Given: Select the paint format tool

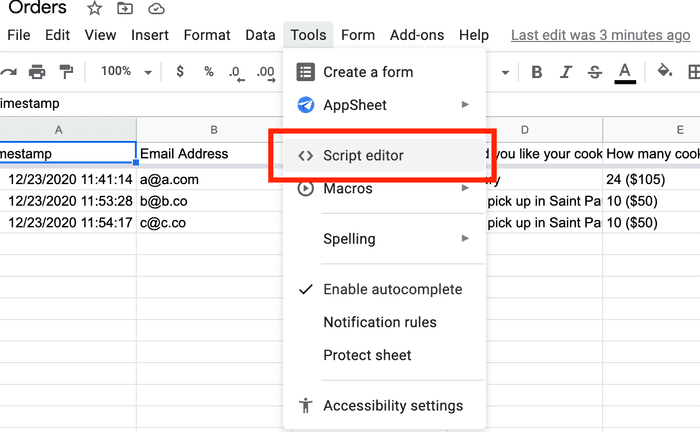Looking at the screenshot, I should point(66,72).
